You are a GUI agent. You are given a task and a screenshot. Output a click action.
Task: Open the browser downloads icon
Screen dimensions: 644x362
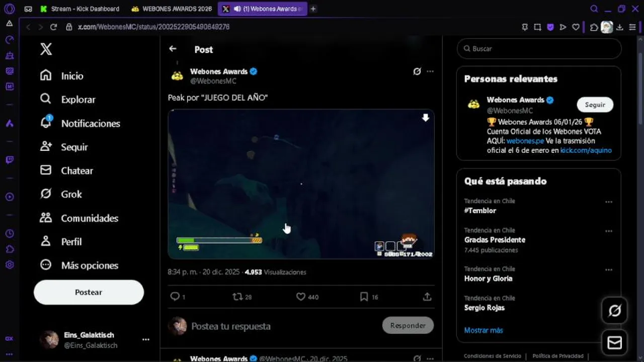(x=619, y=27)
